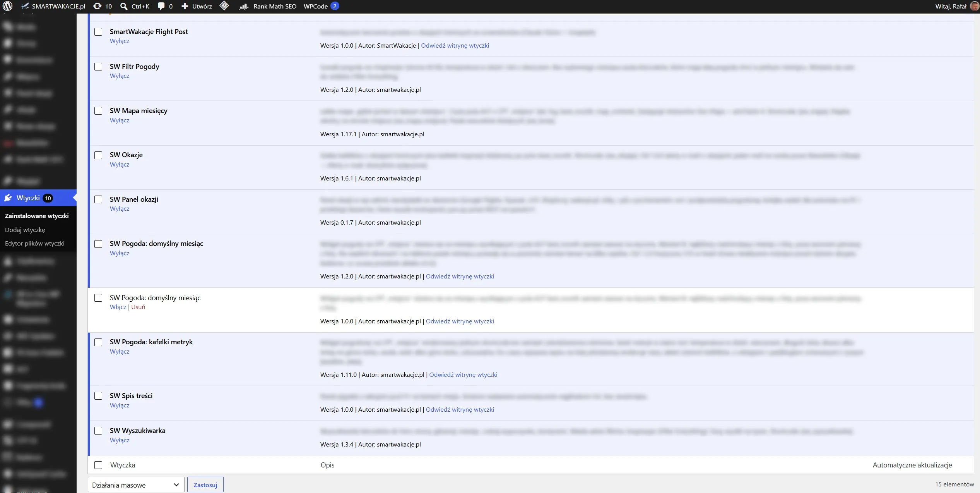Click the diamond icon in admin bar

point(224,6)
